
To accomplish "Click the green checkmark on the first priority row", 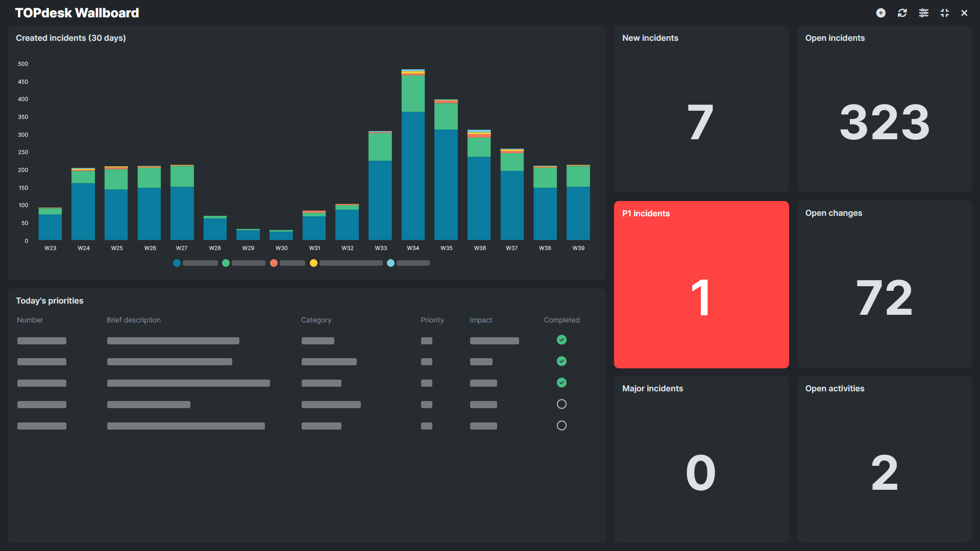I will coord(561,340).
